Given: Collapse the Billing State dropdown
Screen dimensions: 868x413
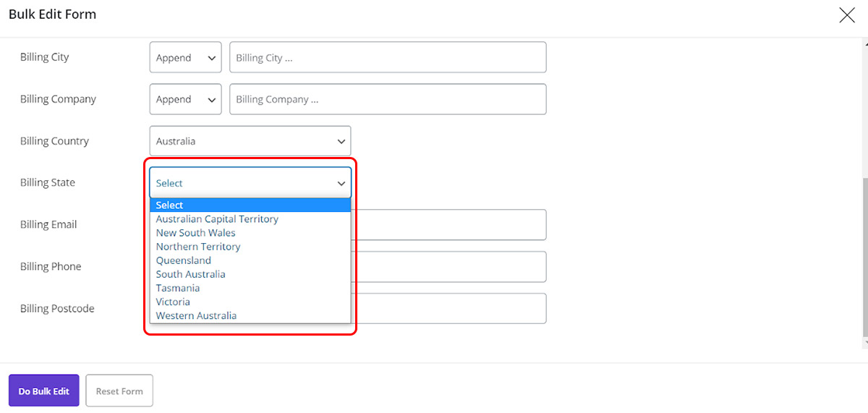Looking at the screenshot, I should (250, 183).
